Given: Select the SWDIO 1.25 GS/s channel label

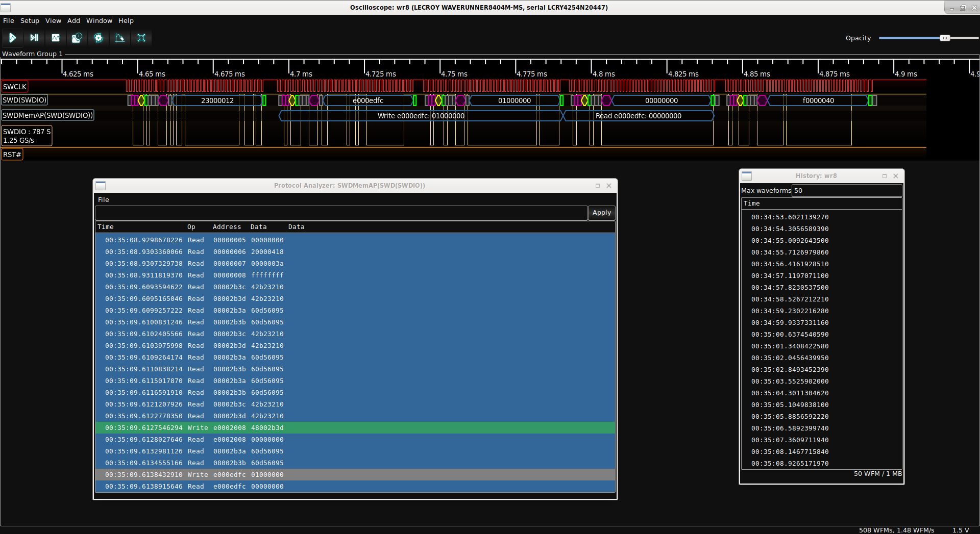Looking at the screenshot, I should coord(27,136).
